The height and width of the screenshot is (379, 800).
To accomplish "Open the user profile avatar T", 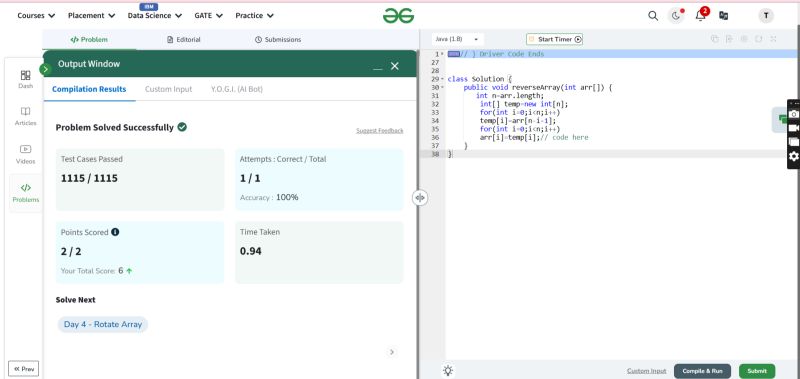I will (x=765, y=16).
